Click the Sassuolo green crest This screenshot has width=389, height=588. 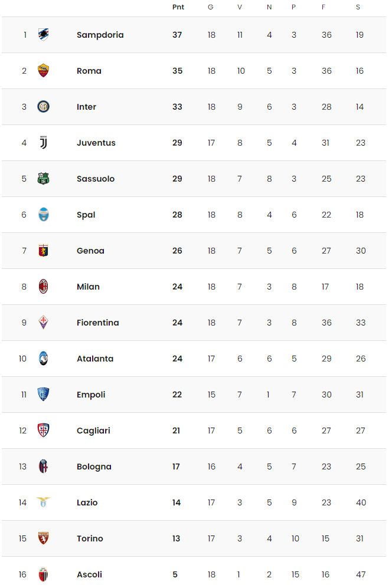click(x=43, y=179)
